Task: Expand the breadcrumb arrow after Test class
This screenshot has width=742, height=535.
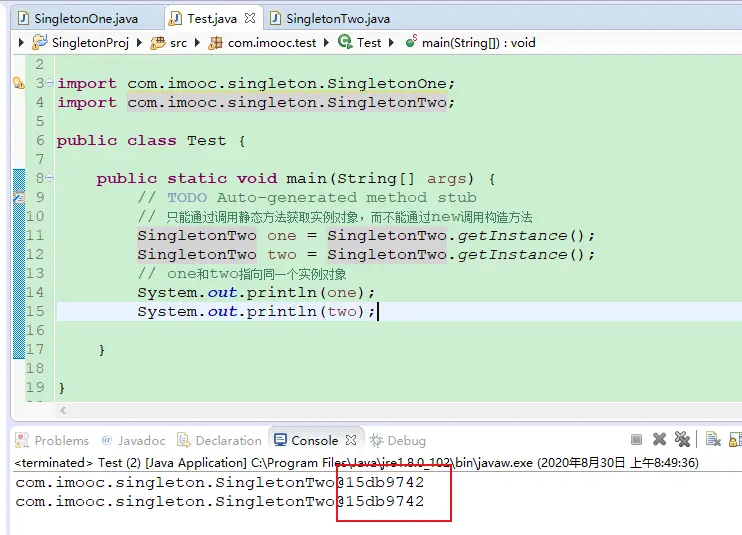Action: tap(391, 43)
